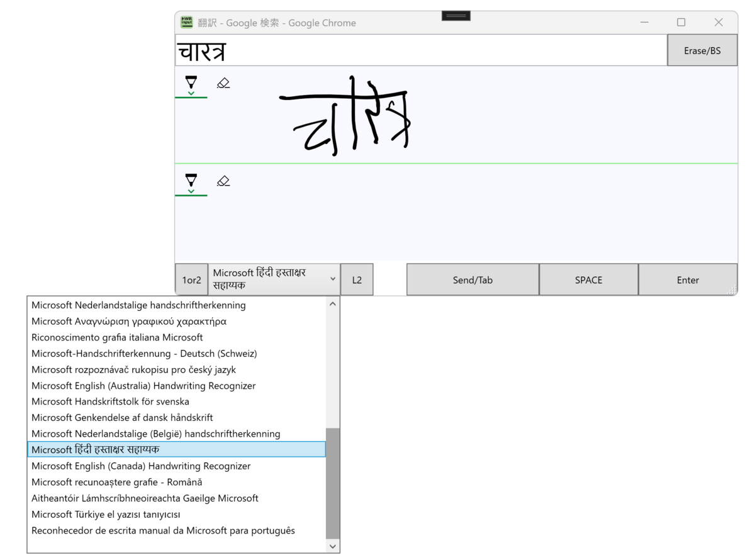
Task: Click the 1or2 button
Action: (x=191, y=280)
